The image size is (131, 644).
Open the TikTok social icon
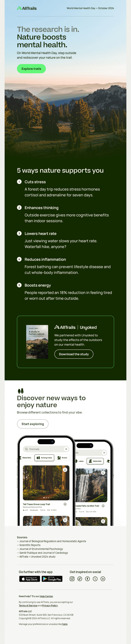80,578
